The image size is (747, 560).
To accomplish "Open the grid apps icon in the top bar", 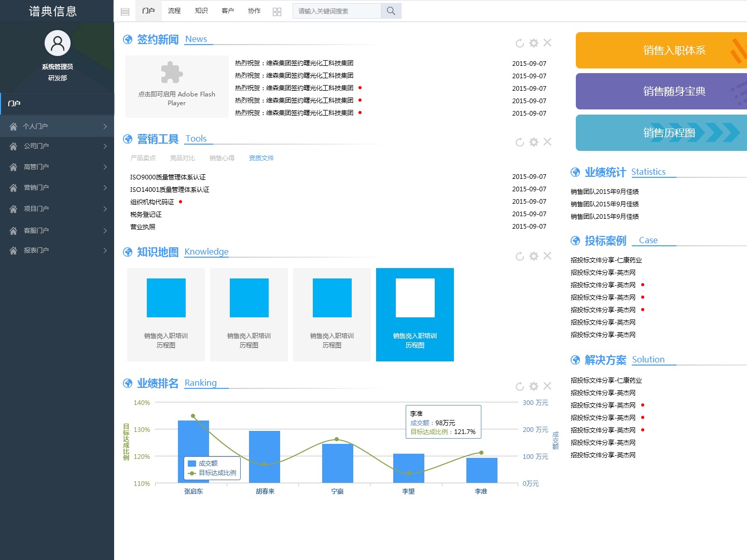I will point(276,10).
